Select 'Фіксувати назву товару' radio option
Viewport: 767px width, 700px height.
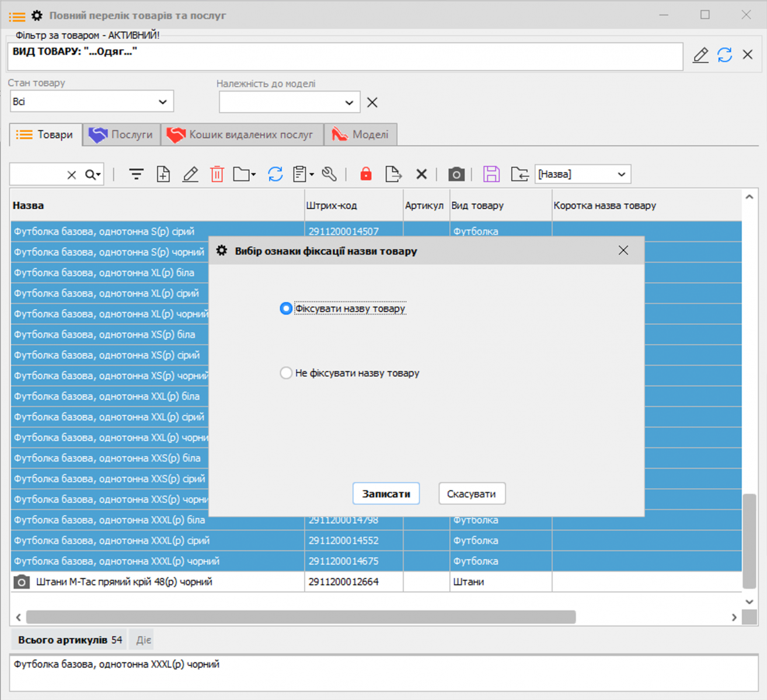point(286,309)
